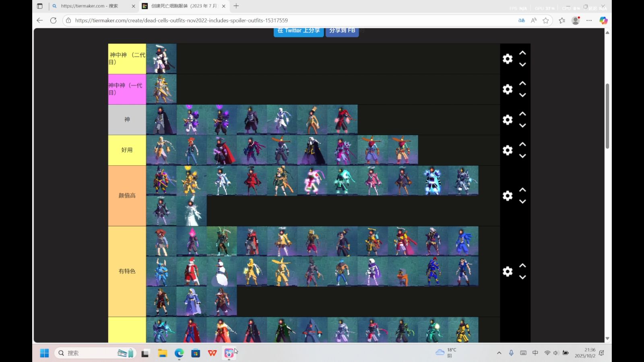
Task: Open the Copilot sidebar
Action: 603,21
